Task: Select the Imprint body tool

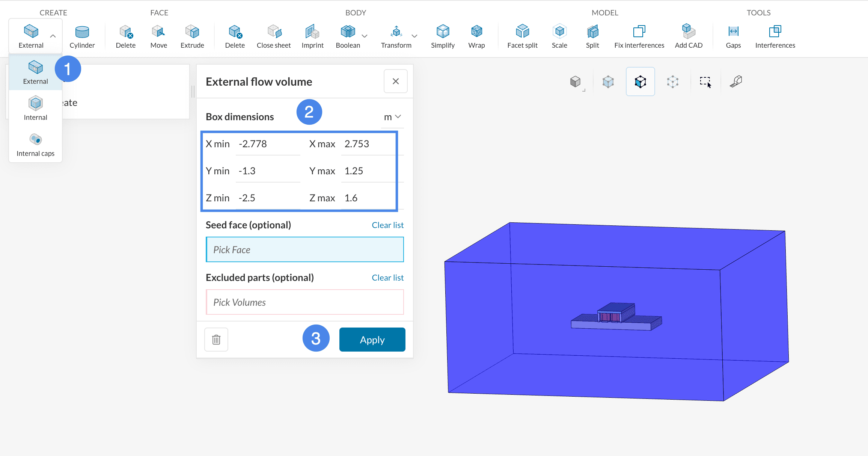Action: coord(312,36)
